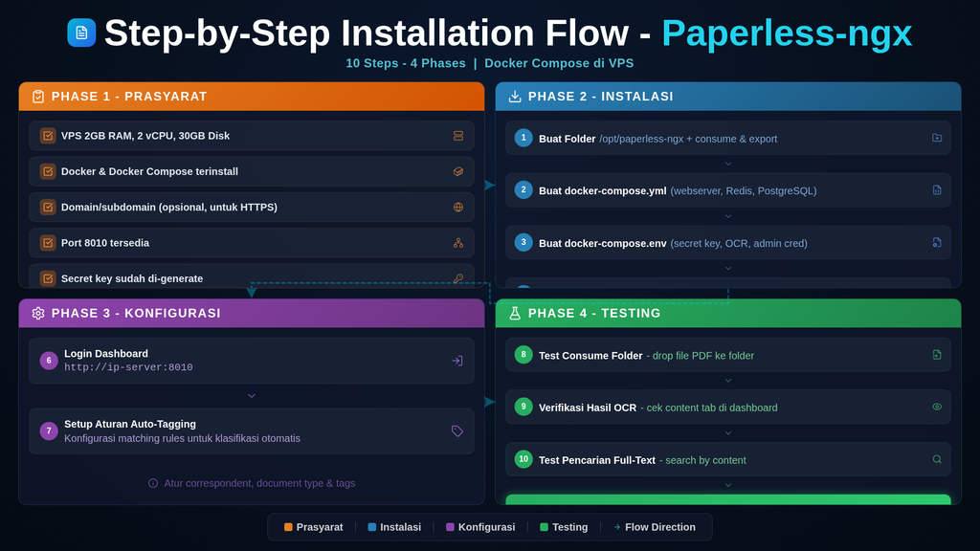Click the globe icon on Domain/subdomain row

[458, 207]
